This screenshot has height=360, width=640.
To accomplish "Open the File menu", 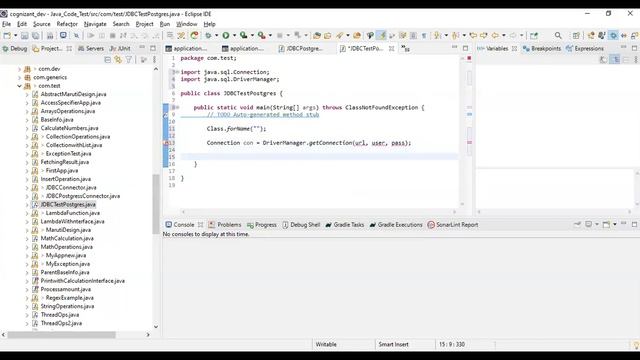I will [x=7, y=24].
